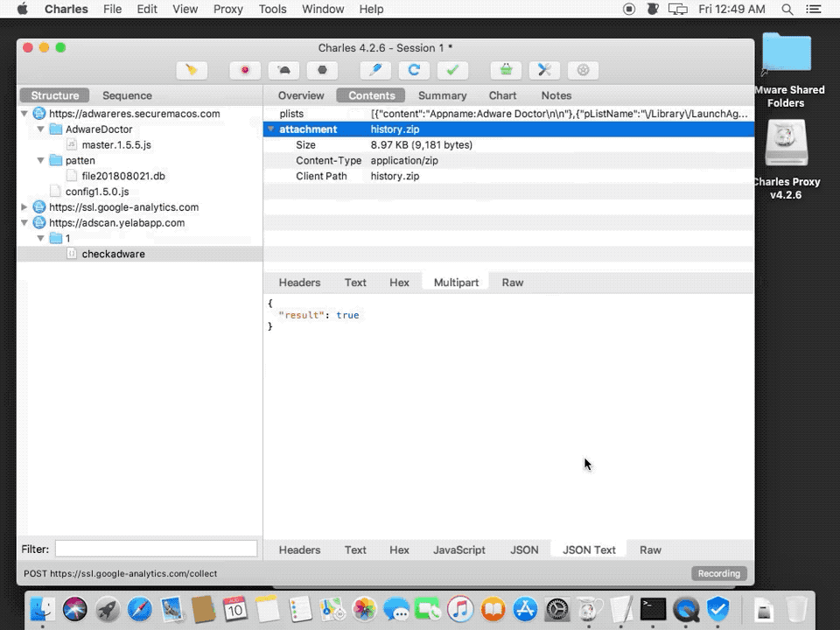Select the Client Path history.zip row
Image resolution: width=840 pixels, height=630 pixels.
(509, 176)
